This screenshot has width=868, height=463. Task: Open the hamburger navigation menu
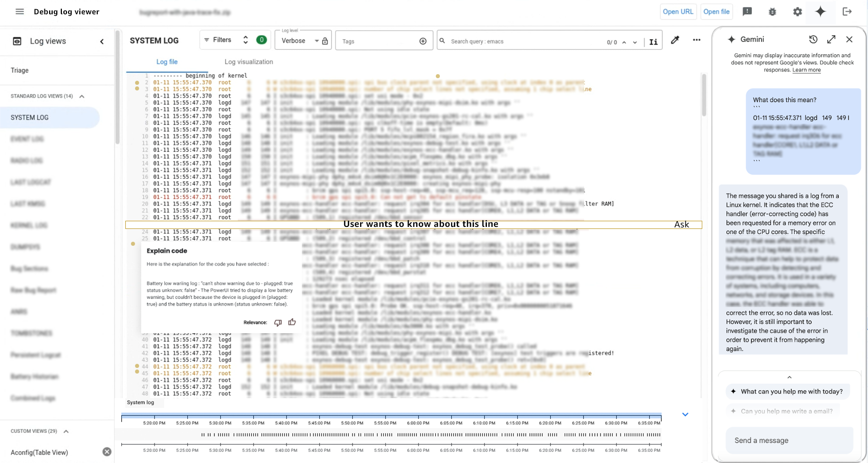19,11
